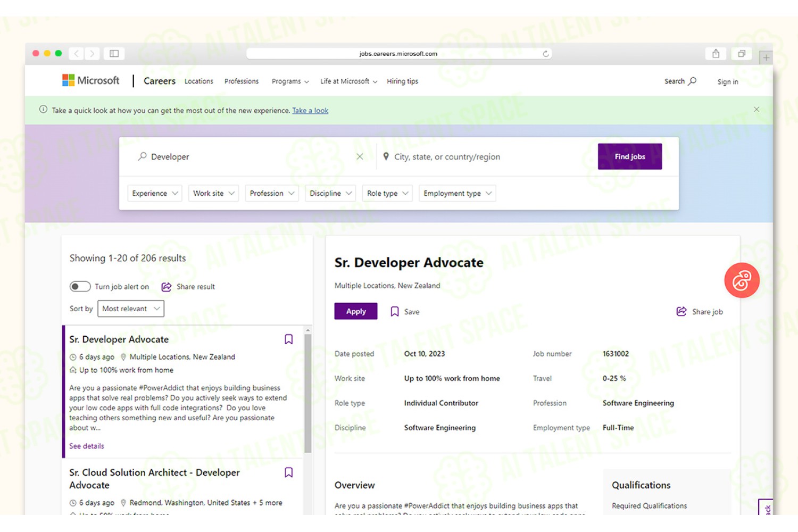Select the Sr. Developer Advocate list title
Viewport: 798px width, 532px height.
coord(119,339)
